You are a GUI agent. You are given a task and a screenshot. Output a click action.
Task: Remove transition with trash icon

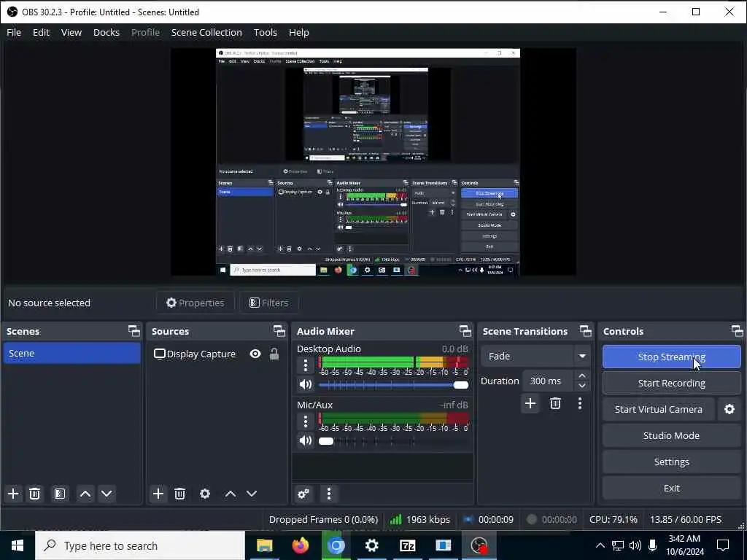coord(555,404)
